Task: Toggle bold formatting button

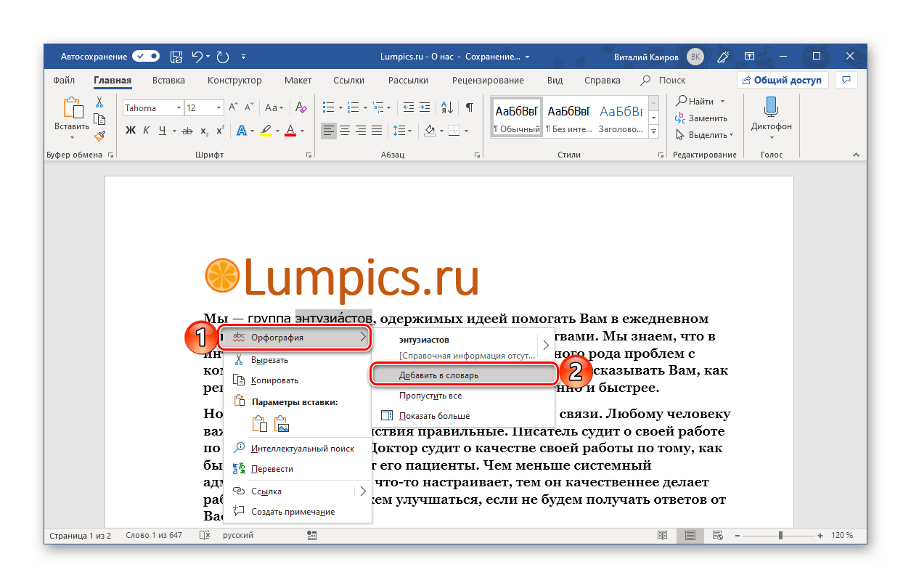Action: click(131, 131)
